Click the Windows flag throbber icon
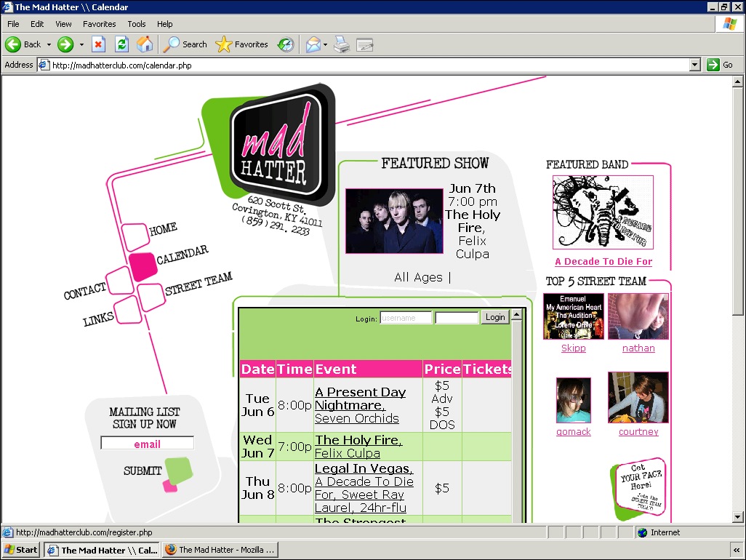The width and height of the screenshot is (746, 560). click(729, 24)
